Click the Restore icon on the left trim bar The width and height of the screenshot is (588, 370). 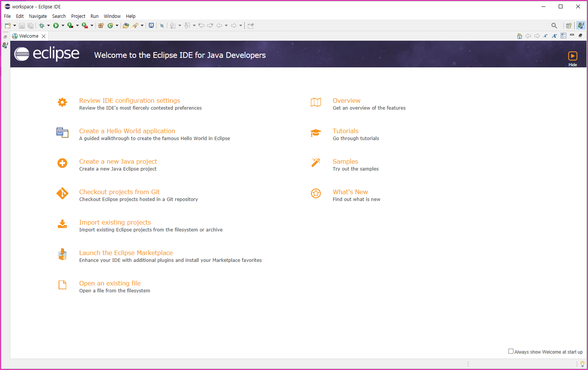[5, 37]
